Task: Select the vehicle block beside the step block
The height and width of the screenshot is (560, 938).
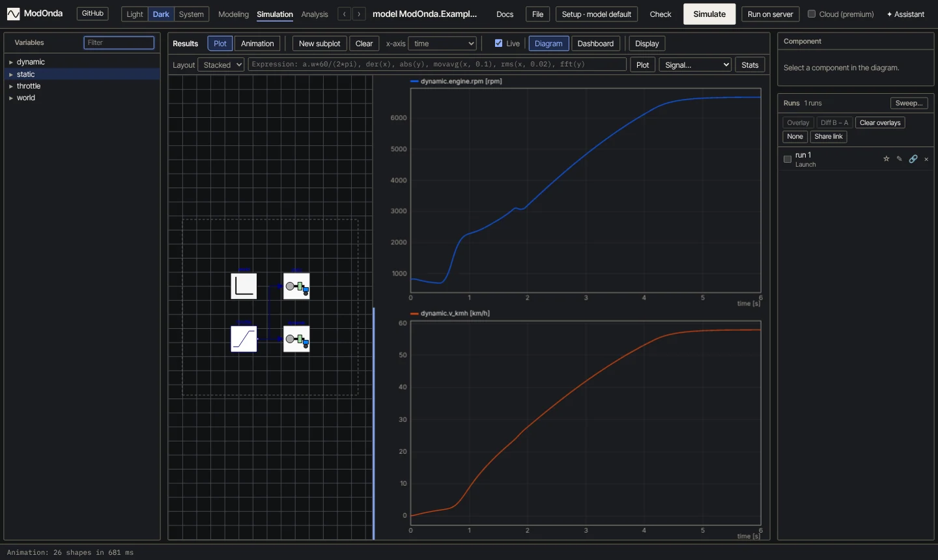Action: pyautogui.click(x=296, y=286)
